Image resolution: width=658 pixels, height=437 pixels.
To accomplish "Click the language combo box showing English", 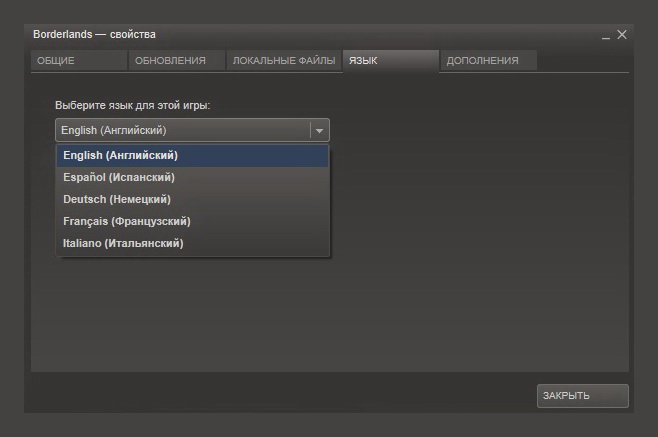I will (182, 130).
